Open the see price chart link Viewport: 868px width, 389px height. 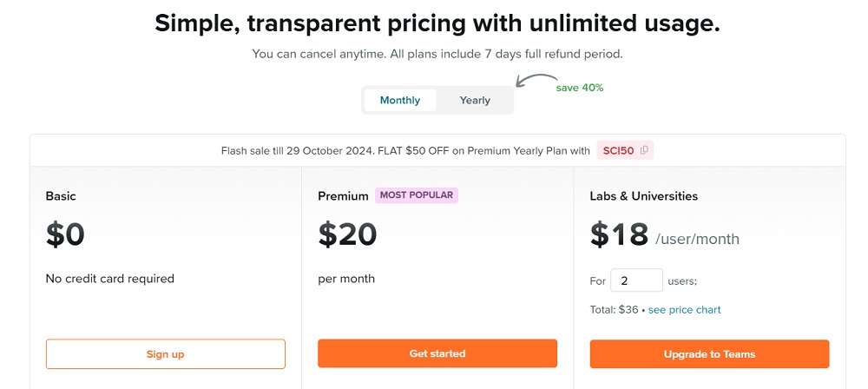[x=684, y=310]
